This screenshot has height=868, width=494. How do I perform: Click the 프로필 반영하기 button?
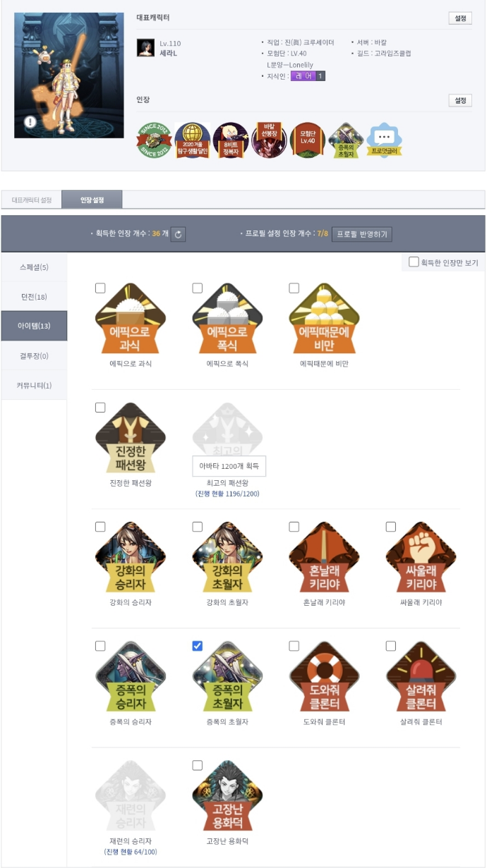[x=361, y=234]
